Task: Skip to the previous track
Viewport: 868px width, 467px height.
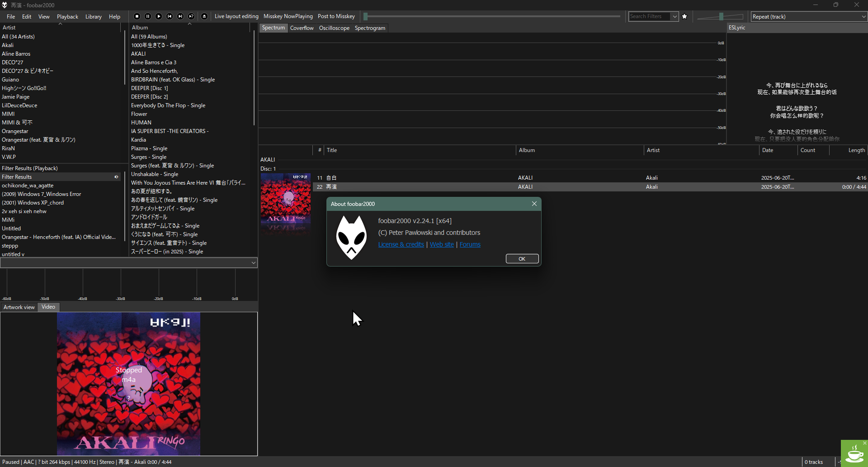Action: click(x=170, y=16)
